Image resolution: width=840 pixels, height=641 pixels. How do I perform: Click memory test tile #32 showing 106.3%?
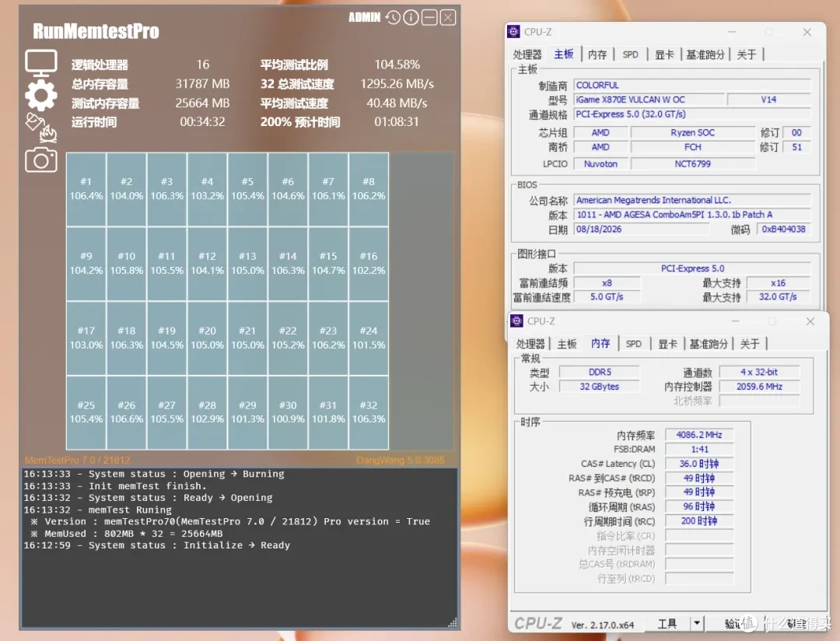pos(369,413)
